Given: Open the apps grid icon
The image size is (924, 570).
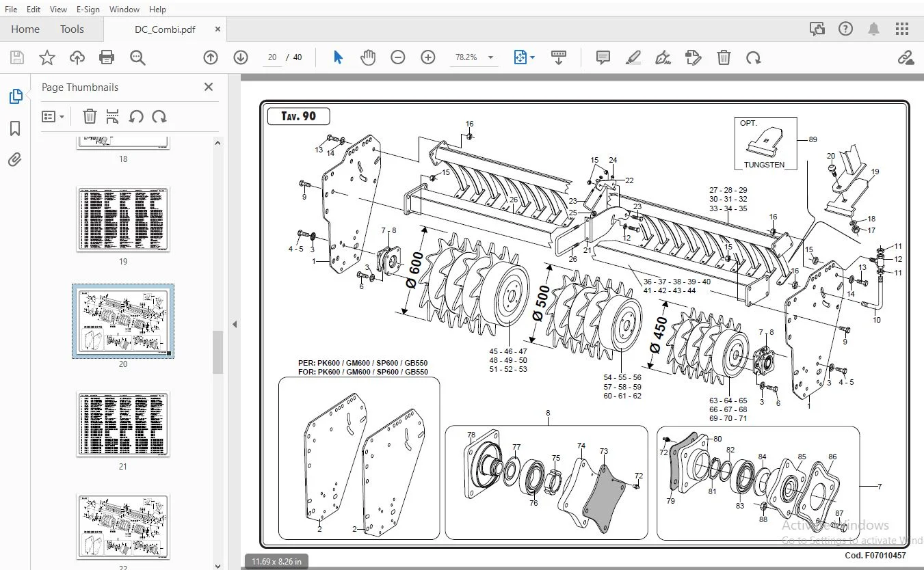Looking at the screenshot, I should pos(902,29).
